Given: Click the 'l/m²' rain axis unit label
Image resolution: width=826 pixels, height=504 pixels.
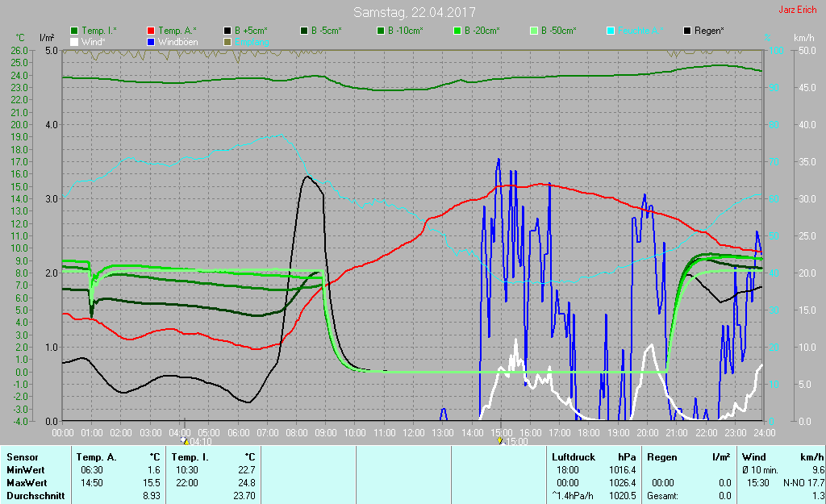Looking at the screenshot, I should pyautogui.click(x=48, y=38).
